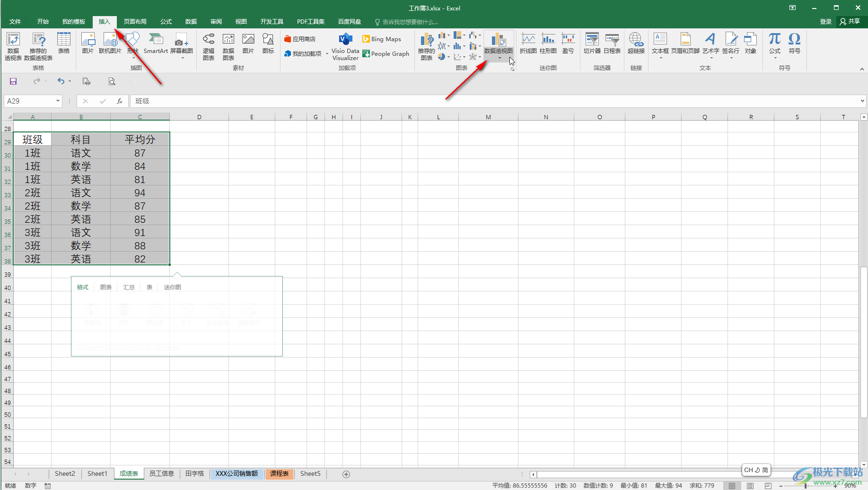Add a new sheet
This screenshot has width=868, height=490.
coord(346,474)
